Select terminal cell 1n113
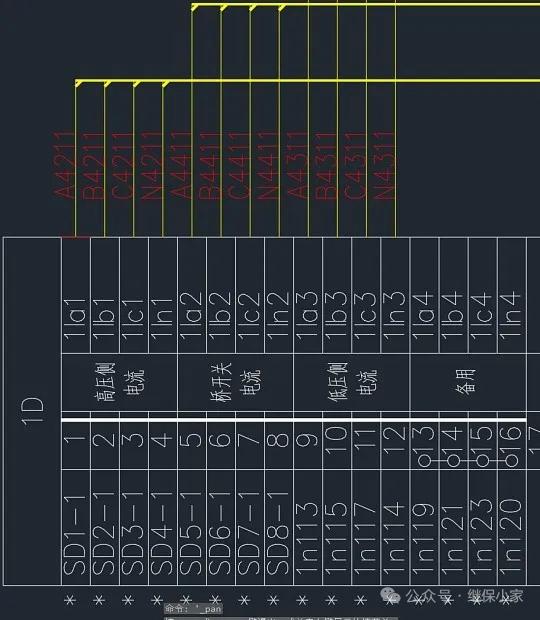 308,528
